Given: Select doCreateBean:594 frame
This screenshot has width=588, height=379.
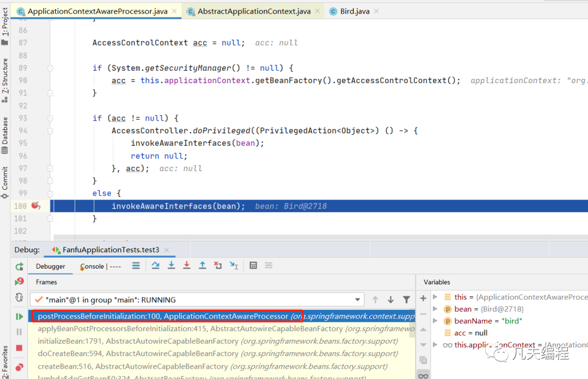Looking at the screenshot, I should click(222, 353).
